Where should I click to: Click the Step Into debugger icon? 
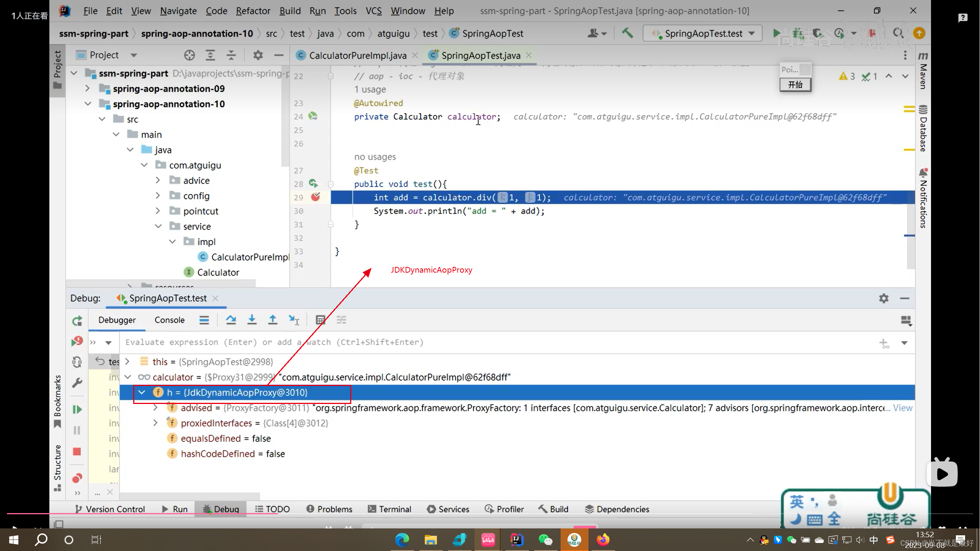(252, 320)
